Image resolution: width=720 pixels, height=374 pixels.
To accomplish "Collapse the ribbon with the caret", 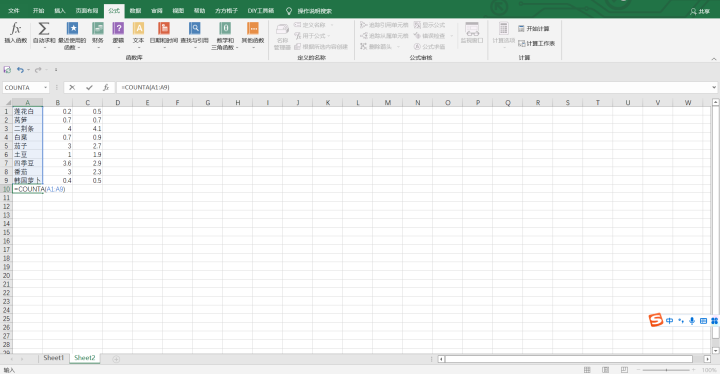I will click(x=714, y=59).
